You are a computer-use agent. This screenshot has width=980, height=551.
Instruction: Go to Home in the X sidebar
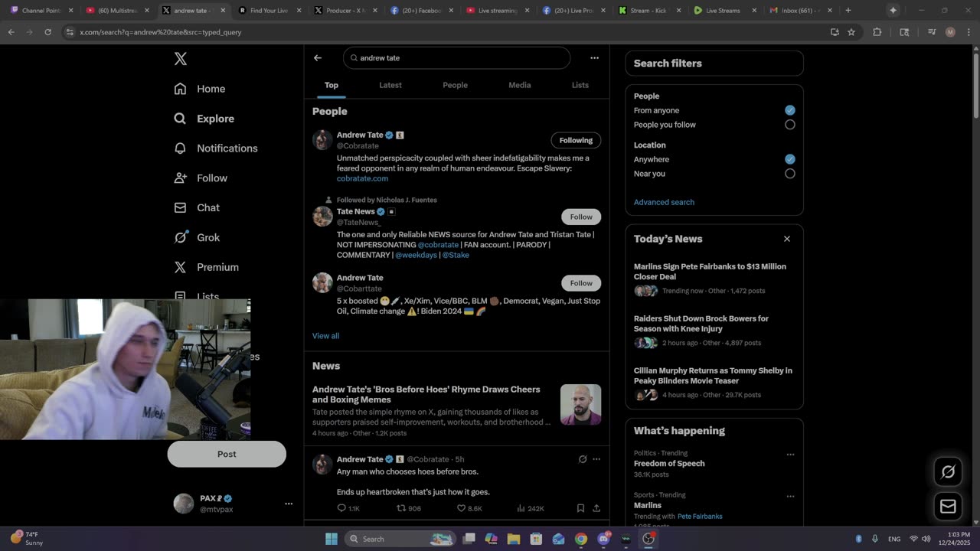coord(200,89)
